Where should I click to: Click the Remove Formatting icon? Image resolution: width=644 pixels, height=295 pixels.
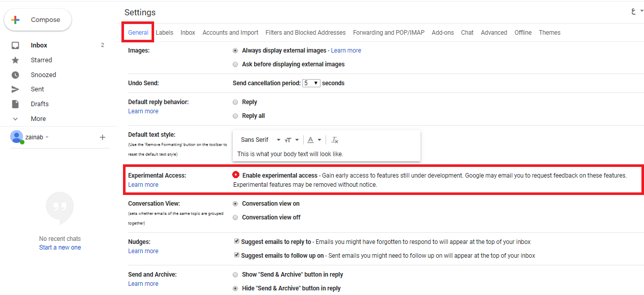click(335, 140)
